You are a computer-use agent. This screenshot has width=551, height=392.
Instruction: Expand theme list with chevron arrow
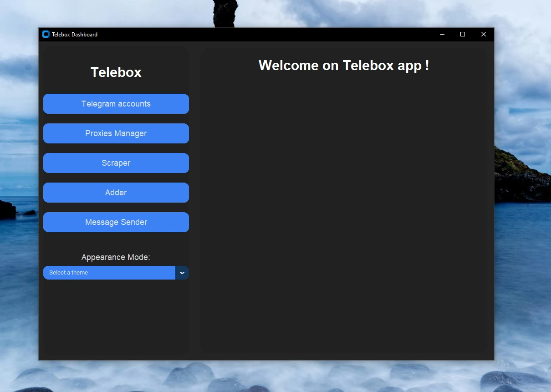click(x=182, y=273)
